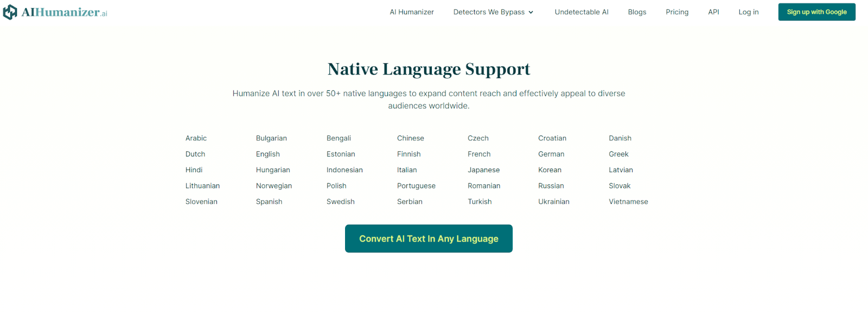The width and height of the screenshot is (868, 312).
Task: Click the Japanese language entry
Action: pyautogui.click(x=483, y=170)
